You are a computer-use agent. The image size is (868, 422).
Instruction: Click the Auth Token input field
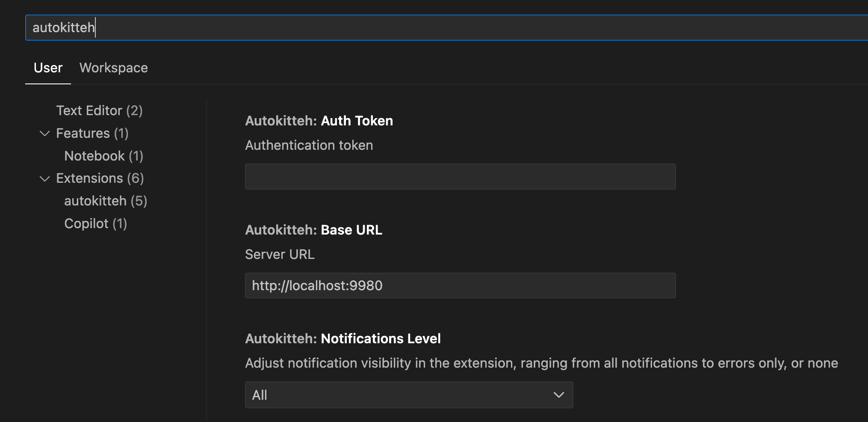(460, 176)
